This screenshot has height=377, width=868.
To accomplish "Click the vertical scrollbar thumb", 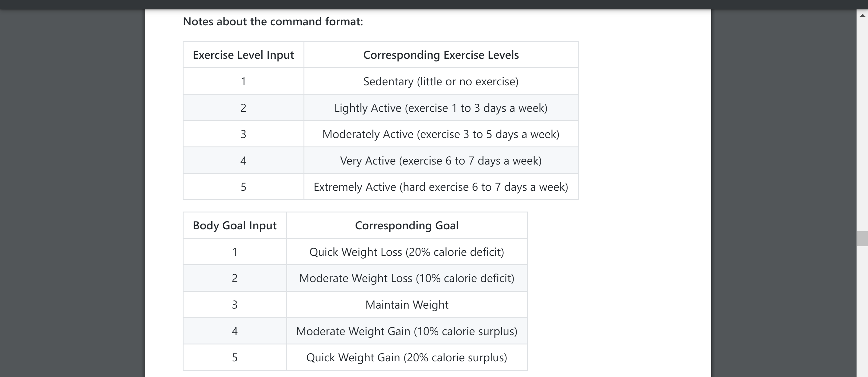I will pyautogui.click(x=862, y=239).
